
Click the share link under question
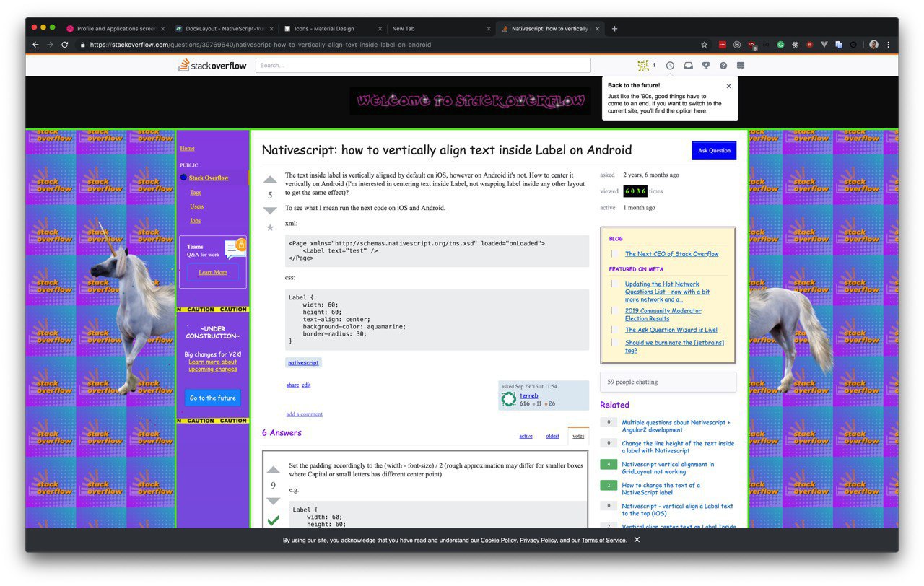(292, 385)
